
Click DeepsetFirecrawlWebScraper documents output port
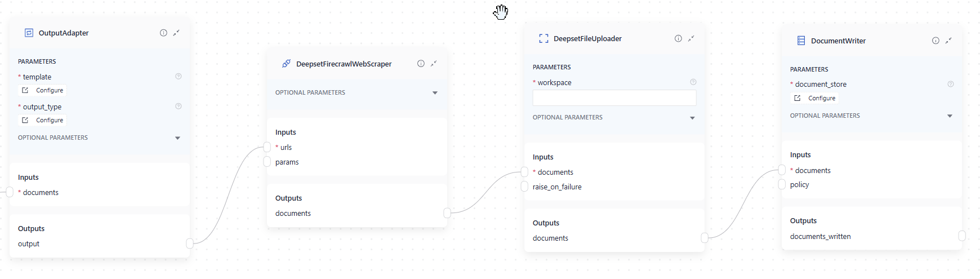coord(447,213)
